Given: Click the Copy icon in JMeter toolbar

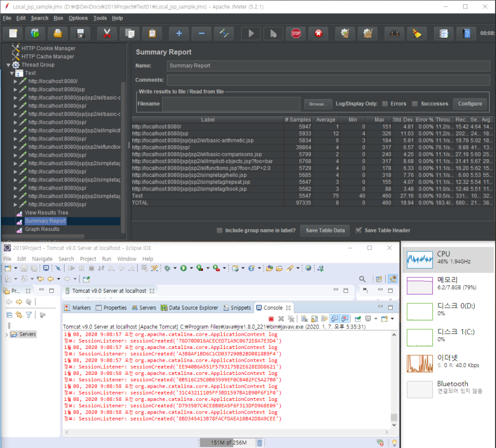Looking at the screenshot, I should coord(129,33).
